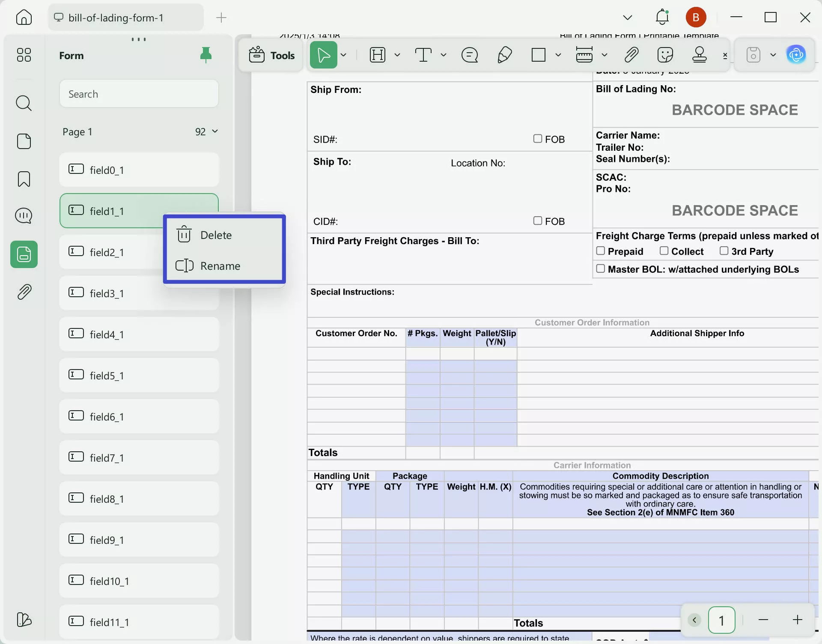Click the comment note tool

(470, 55)
